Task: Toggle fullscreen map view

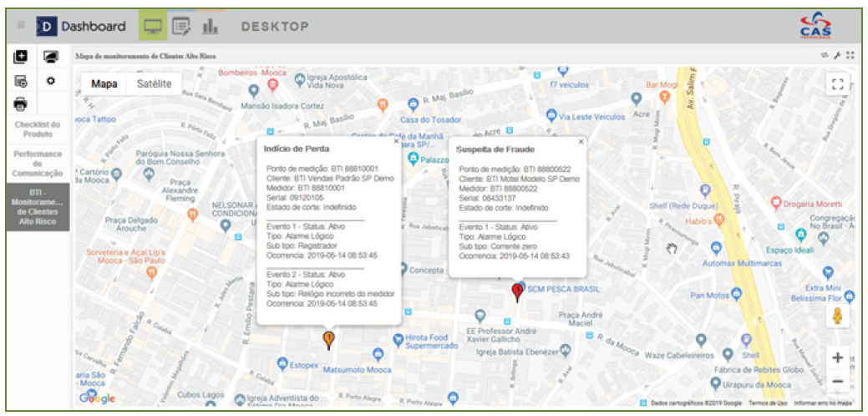Action: point(837,84)
